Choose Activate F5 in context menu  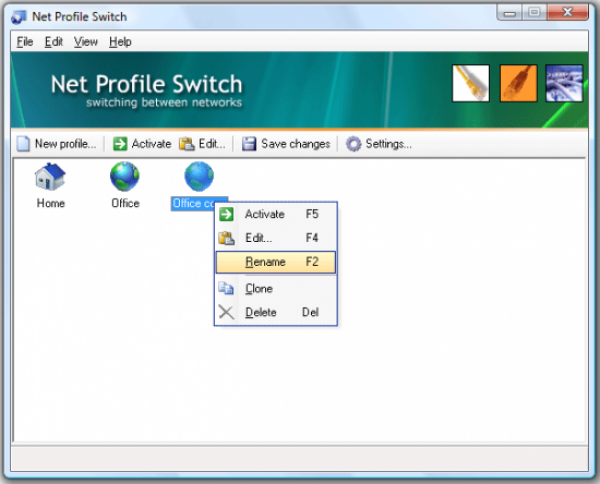tap(276, 214)
